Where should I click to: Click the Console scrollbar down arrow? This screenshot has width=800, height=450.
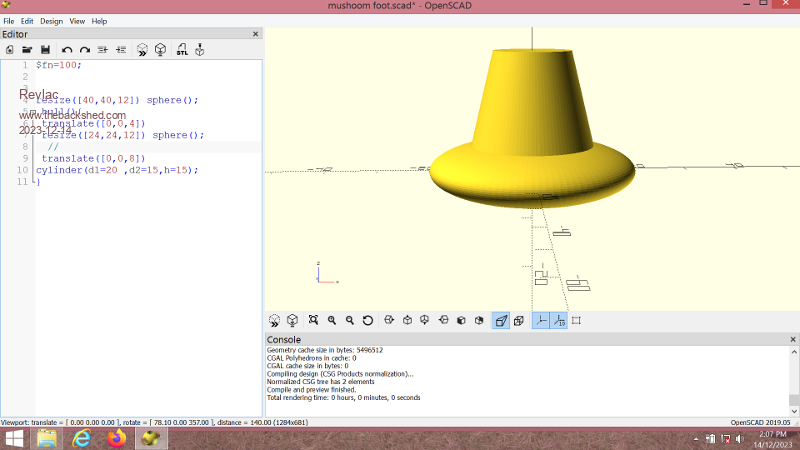tap(794, 410)
